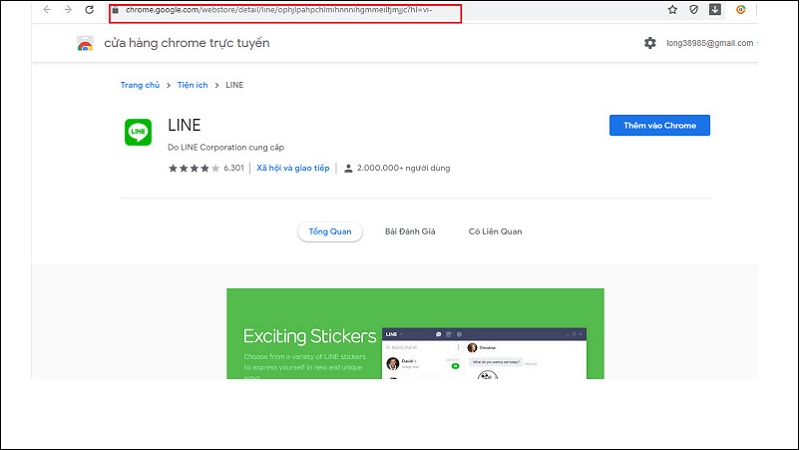Click the green LINE app logo

tap(138, 132)
